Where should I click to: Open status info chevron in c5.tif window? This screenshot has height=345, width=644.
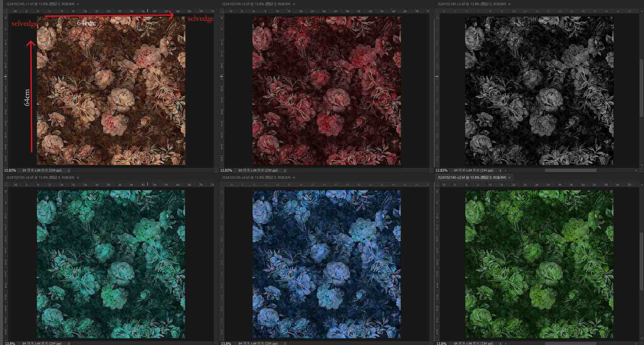coord(285,170)
